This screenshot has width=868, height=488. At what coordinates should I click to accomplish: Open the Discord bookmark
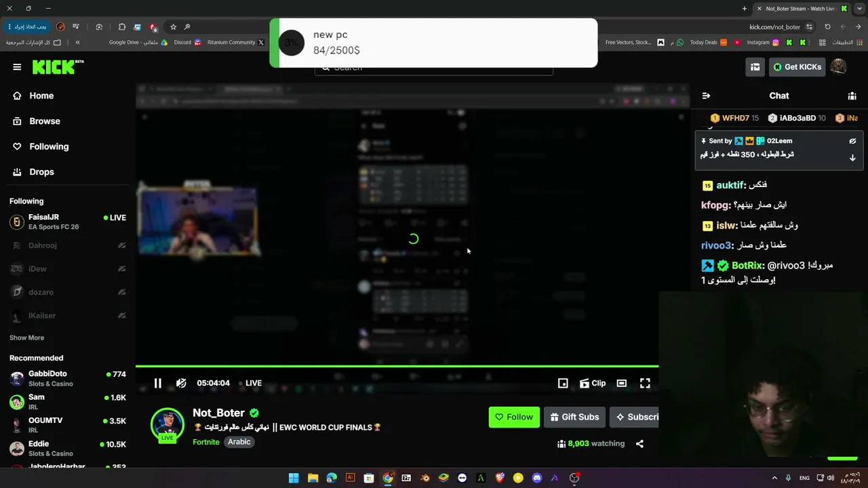coord(187,42)
